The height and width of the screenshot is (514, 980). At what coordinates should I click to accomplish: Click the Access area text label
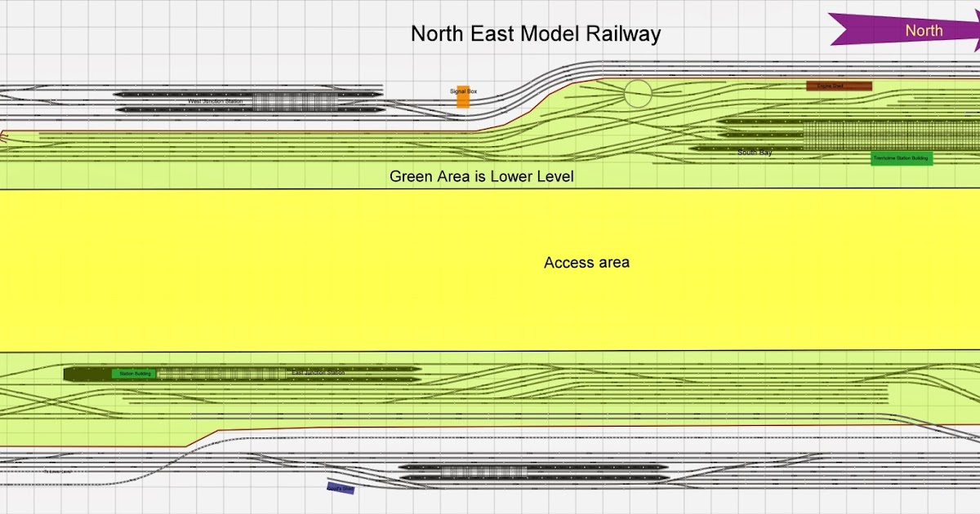(586, 263)
